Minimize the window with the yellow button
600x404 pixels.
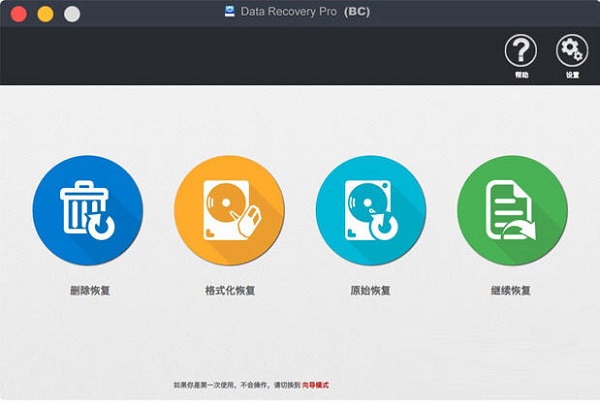[x=45, y=14]
